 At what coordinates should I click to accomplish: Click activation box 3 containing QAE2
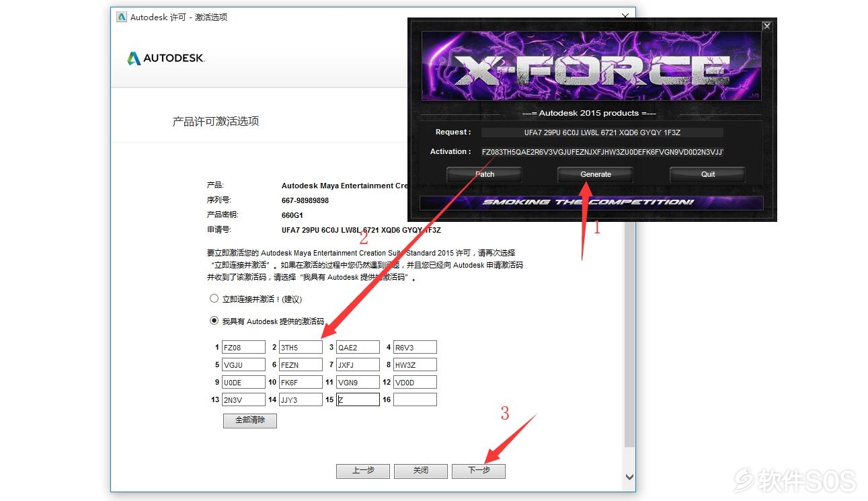(x=358, y=348)
